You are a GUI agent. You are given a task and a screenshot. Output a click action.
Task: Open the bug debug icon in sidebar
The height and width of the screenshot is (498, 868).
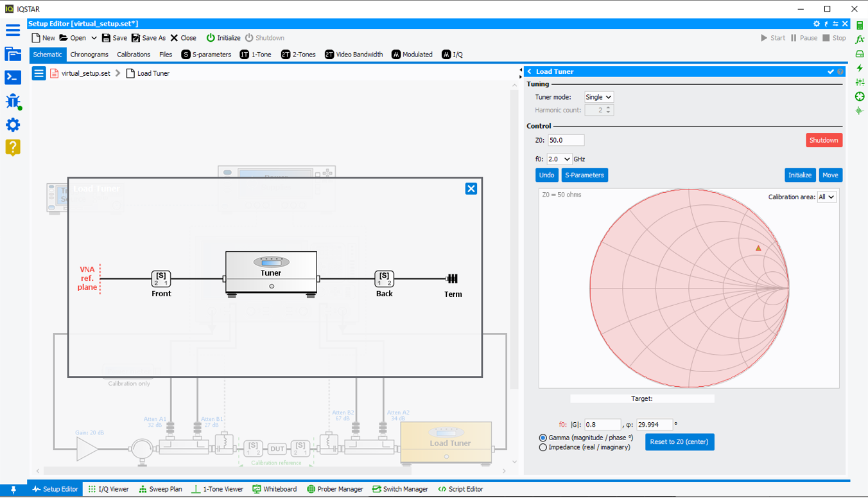point(13,102)
